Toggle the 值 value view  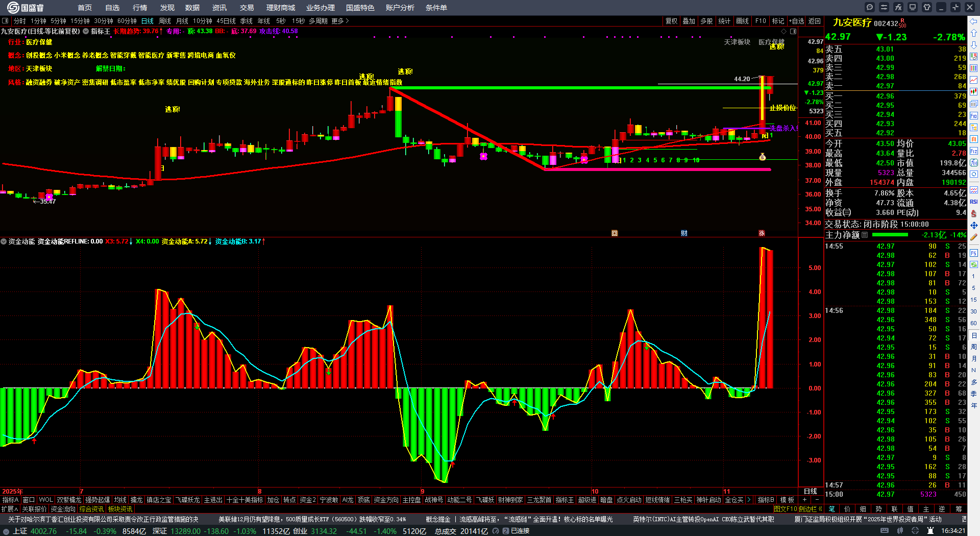[910, 509]
